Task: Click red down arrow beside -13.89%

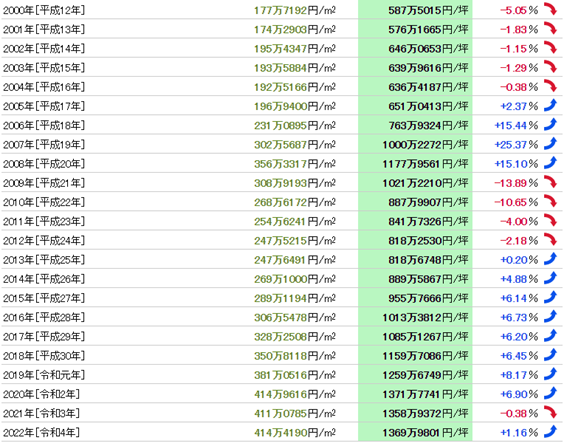Action: (550, 182)
